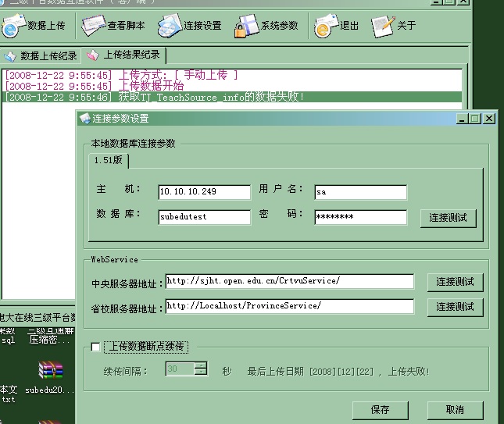Open 查看脚本 script viewer icon
504x424 pixels.
point(95,27)
